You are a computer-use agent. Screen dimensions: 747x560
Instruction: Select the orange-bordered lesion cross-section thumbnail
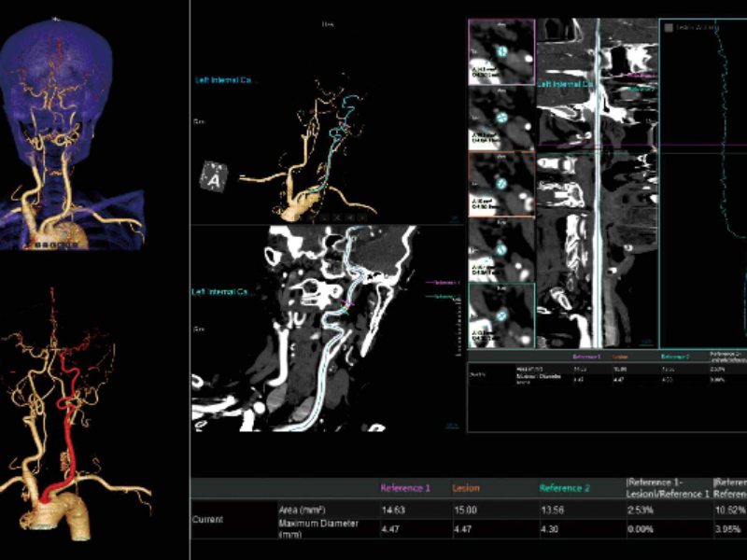tap(501, 185)
